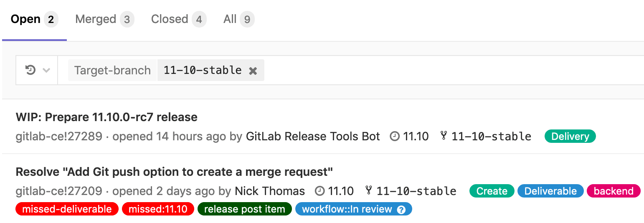This screenshot has height=223, width=644.
Task: Click the milestone clock icon beside Nick Thomas
Action: 319,191
